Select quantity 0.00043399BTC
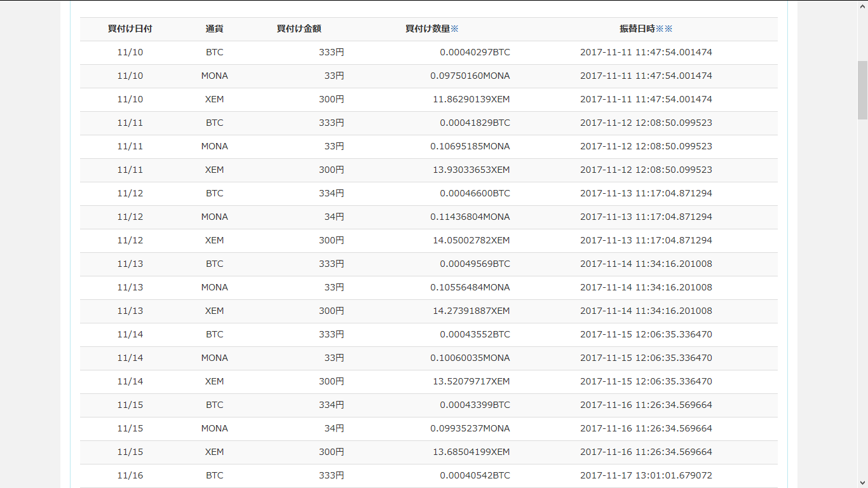This screenshot has width=868, height=488. point(475,405)
